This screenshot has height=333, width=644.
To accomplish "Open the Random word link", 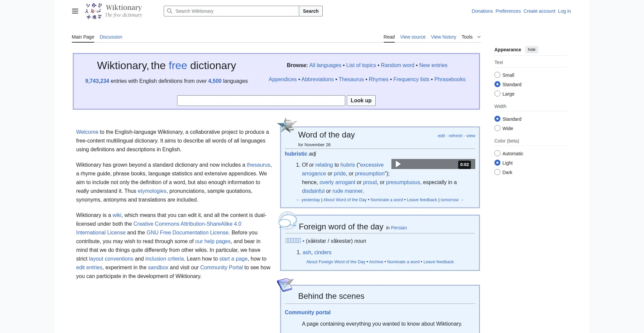I will (x=397, y=65).
